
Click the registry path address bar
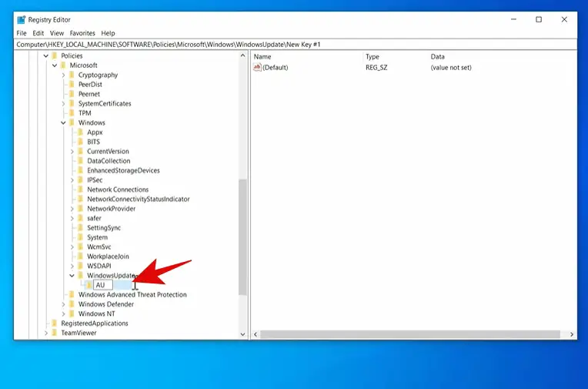tap(296, 45)
